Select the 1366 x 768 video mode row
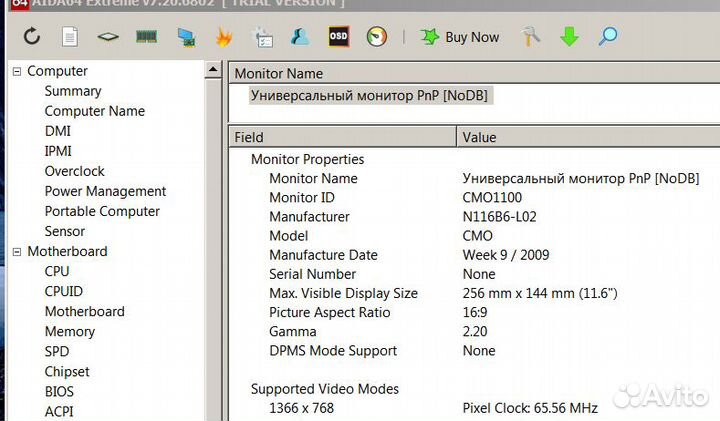 pos(302,408)
